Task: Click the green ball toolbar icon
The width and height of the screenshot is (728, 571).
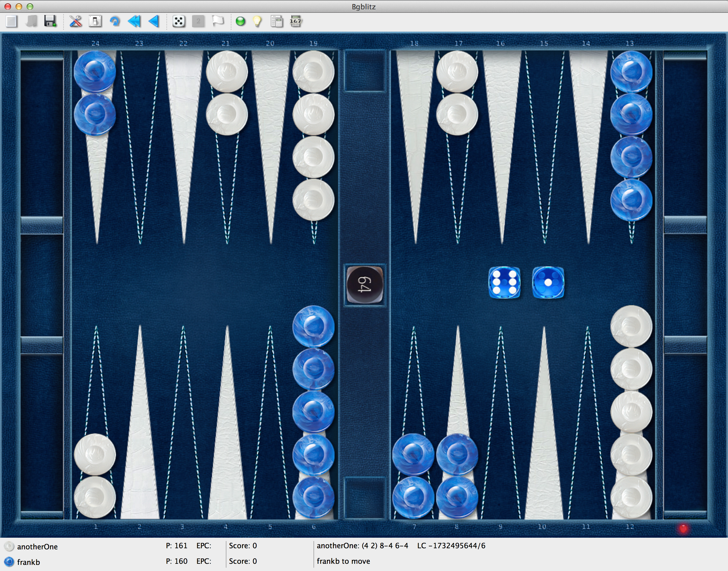Action: pyautogui.click(x=240, y=21)
